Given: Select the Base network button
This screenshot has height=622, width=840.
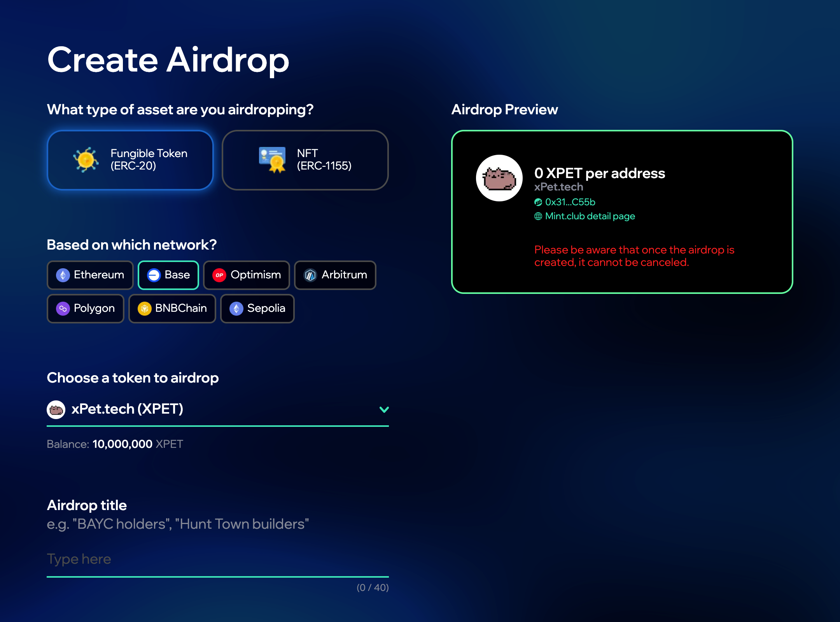Looking at the screenshot, I should click(169, 275).
